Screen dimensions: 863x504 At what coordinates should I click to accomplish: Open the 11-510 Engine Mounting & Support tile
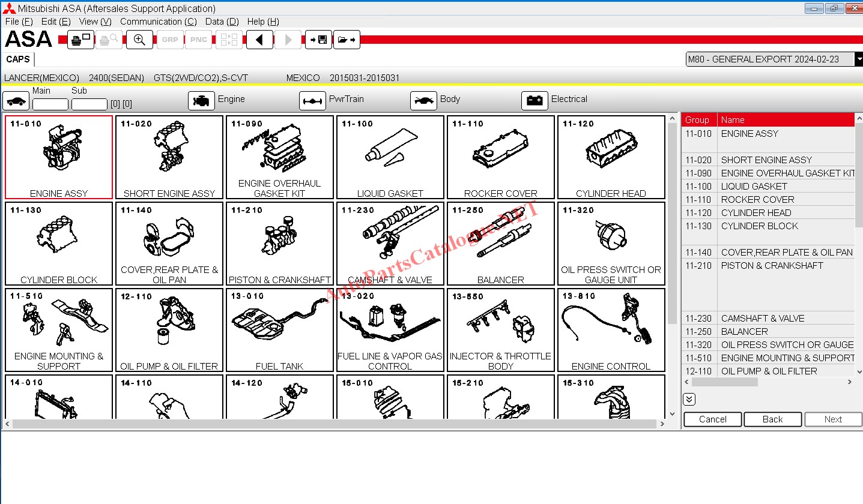pyautogui.click(x=59, y=330)
